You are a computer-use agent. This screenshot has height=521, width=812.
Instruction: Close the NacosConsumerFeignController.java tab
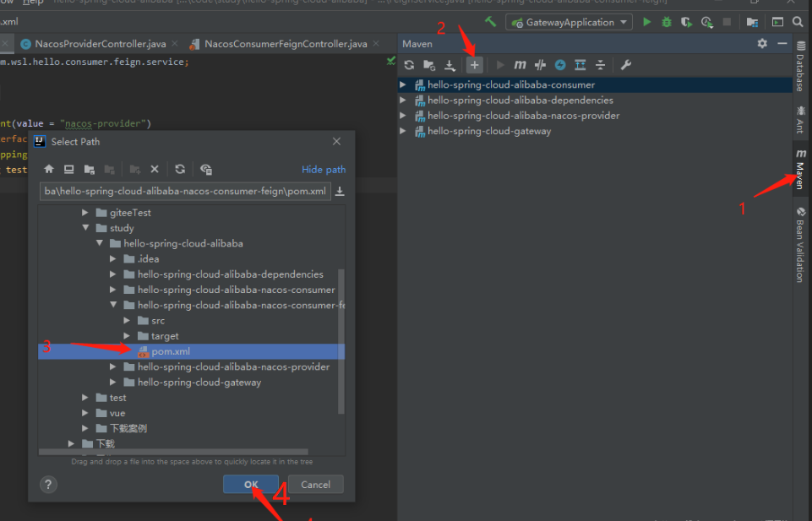tap(376, 43)
